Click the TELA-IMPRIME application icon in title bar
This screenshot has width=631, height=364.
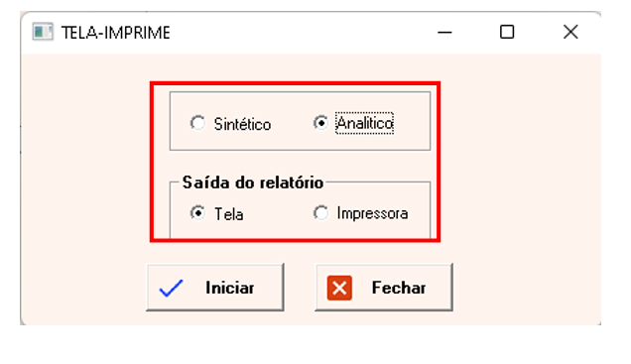tap(43, 32)
